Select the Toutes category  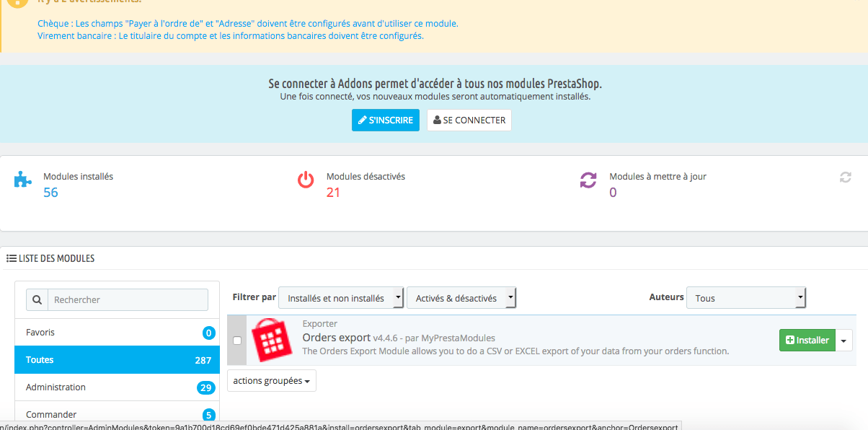pyautogui.click(x=117, y=360)
